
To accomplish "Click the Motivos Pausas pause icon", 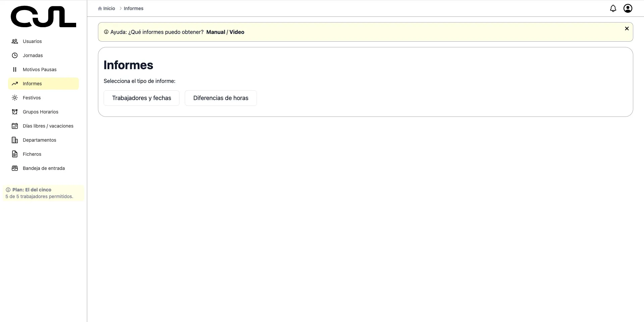I will [15, 70].
